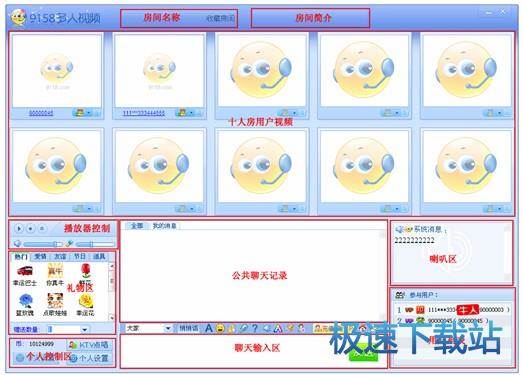
Task: Click the loudspeaker broadcast icon in chat toolbar
Action: point(267,329)
